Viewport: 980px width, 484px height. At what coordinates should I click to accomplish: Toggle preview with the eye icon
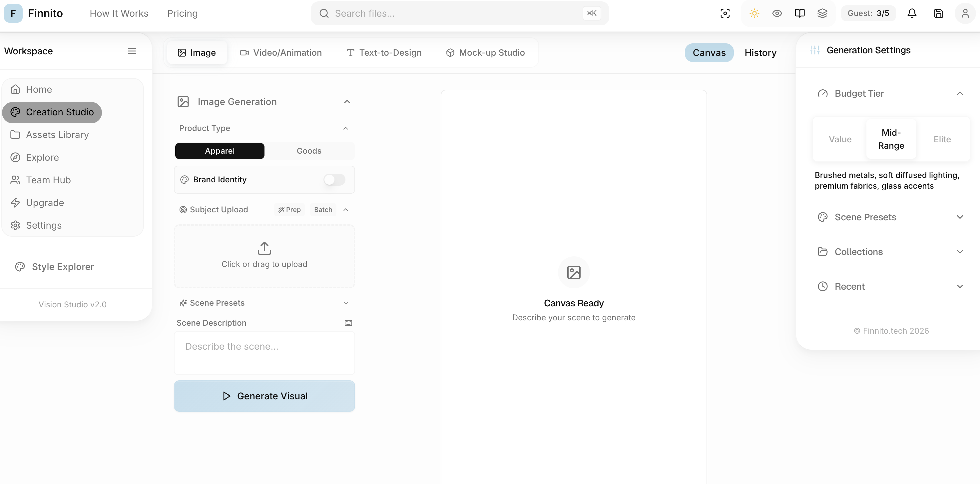point(777,13)
